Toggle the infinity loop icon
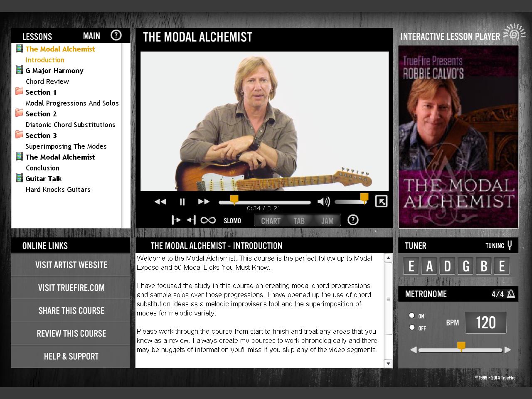Image resolution: width=532 pixels, height=399 pixels. pyautogui.click(x=208, y=220)
